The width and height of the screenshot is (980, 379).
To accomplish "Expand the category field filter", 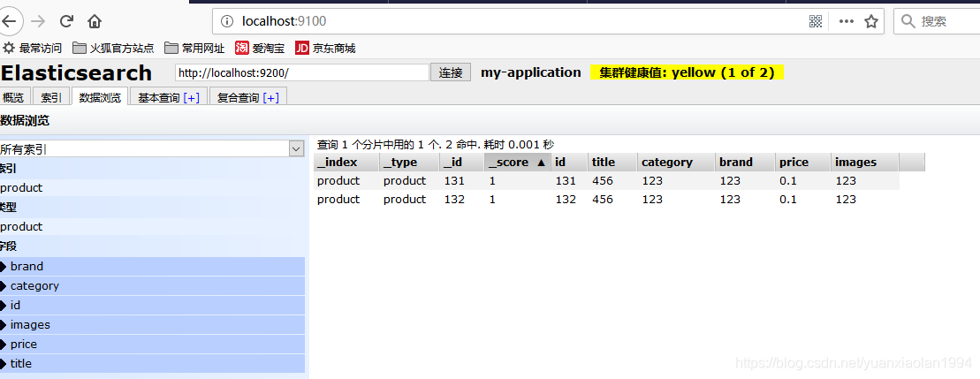I will point(153,286).
